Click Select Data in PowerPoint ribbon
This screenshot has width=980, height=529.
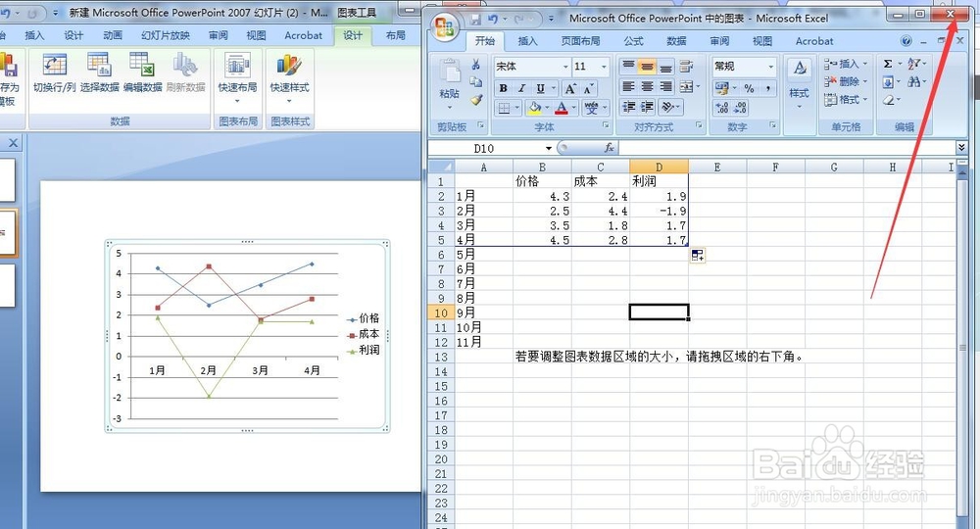click(99, 73)
